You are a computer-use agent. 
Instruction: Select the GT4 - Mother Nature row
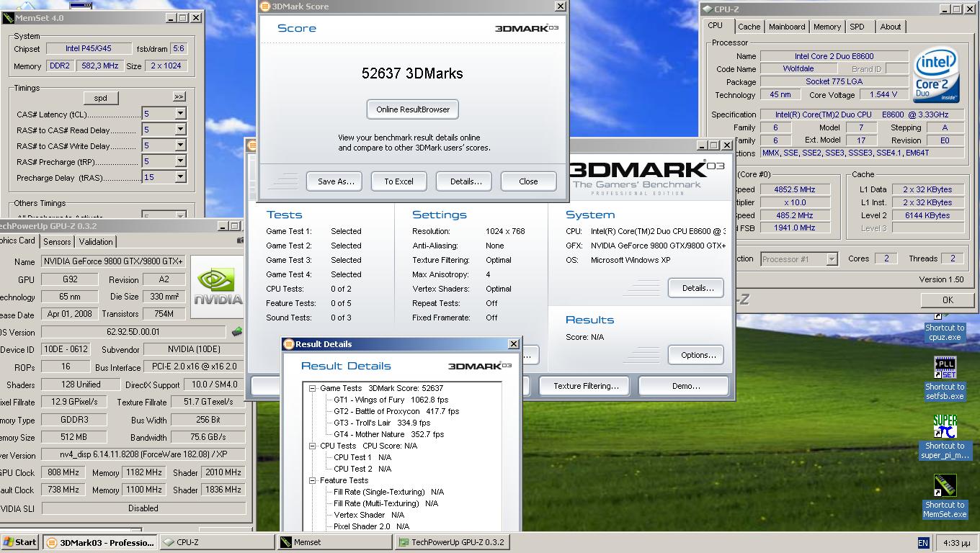(388, 434)
